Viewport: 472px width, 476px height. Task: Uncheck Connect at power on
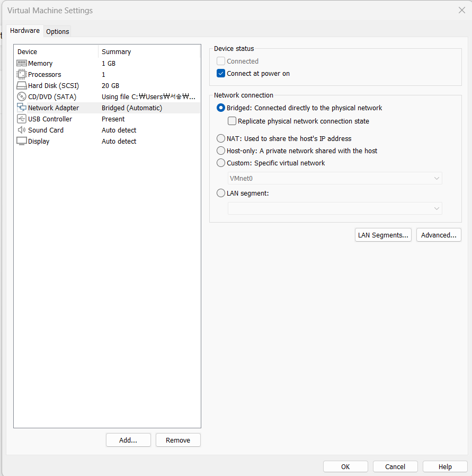click(x=221, y=74)
